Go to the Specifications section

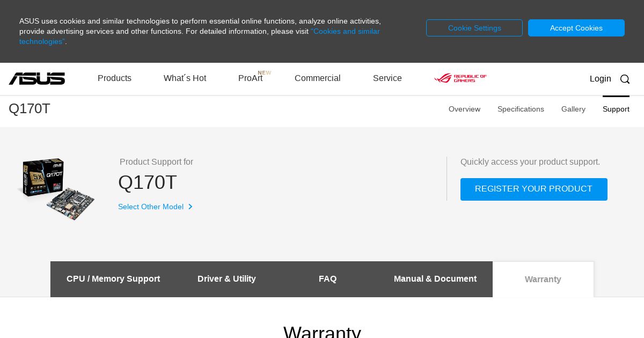click(x=521, y=109)
